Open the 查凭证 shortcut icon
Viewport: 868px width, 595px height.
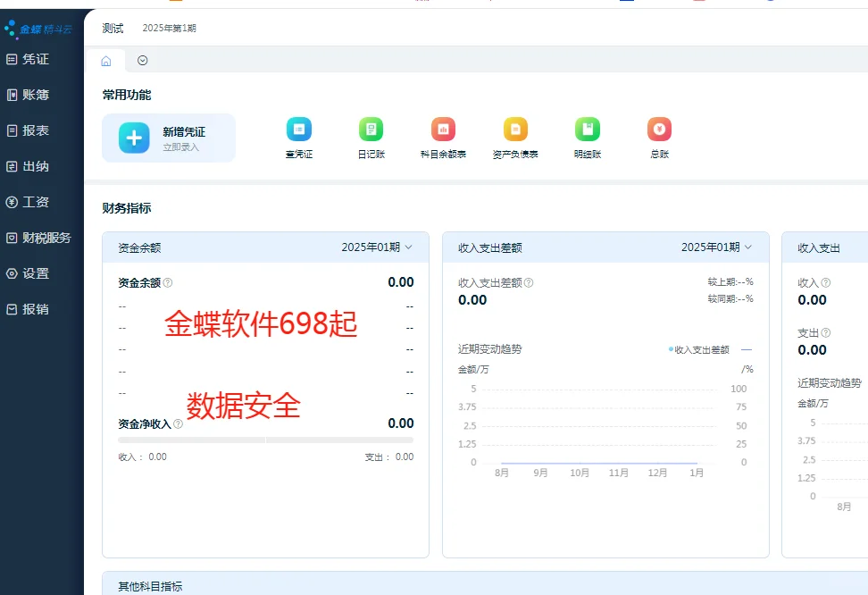click(299, 130)
